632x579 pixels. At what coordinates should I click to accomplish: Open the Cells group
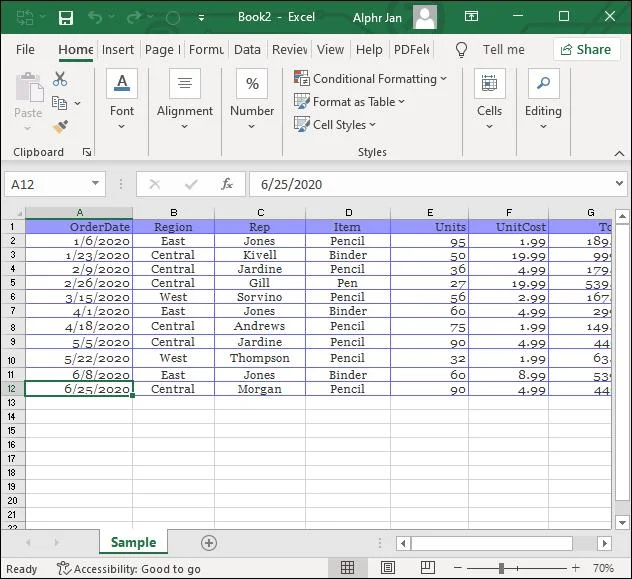(489, 100)
